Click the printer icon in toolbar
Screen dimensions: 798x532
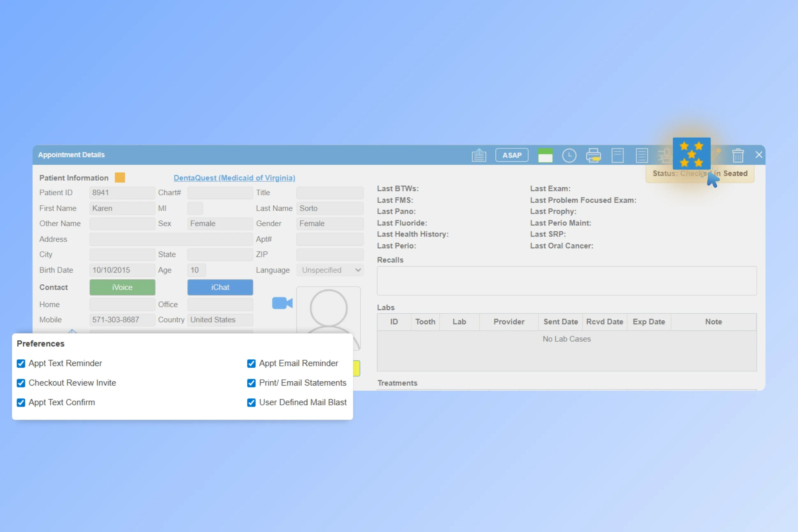coord(593,156)
